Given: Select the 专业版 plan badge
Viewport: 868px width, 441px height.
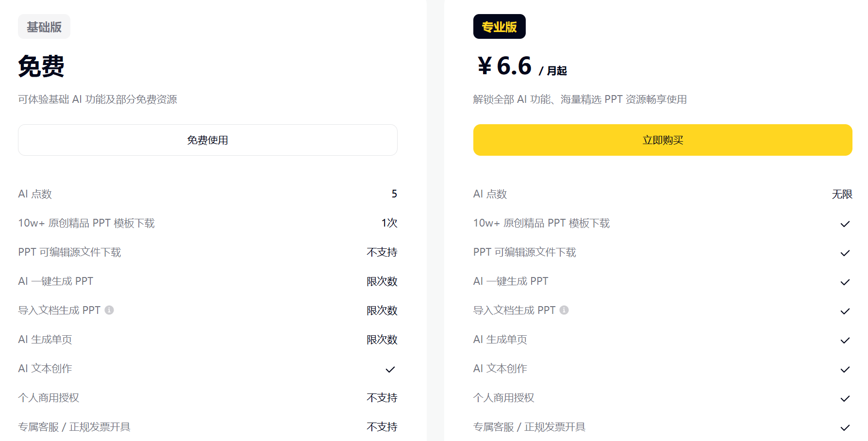Looking at the screenshot, I should [499, 27].
